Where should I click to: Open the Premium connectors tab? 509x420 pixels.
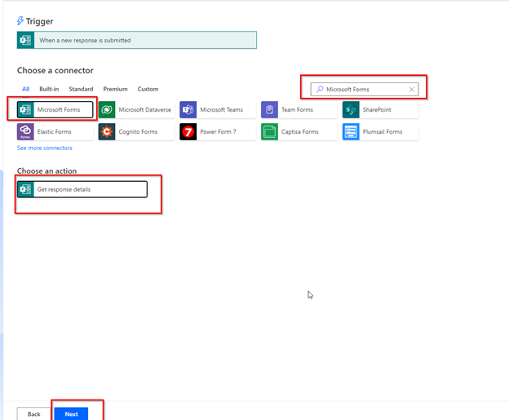click(x=115, y=89)
